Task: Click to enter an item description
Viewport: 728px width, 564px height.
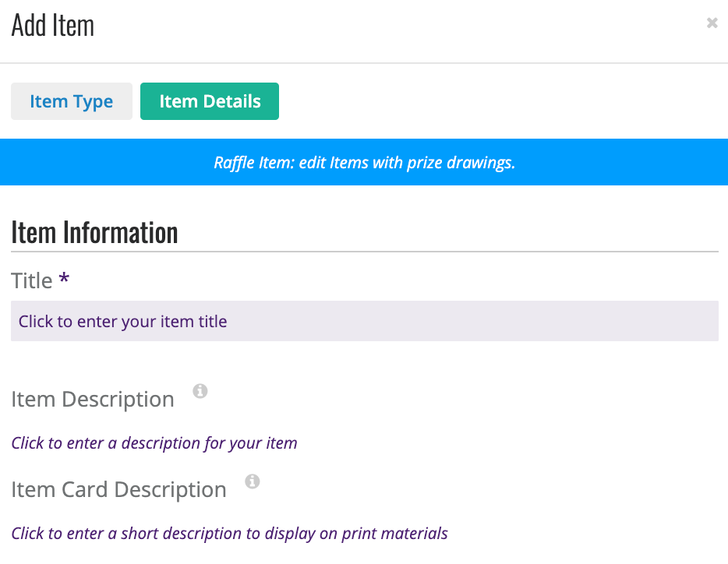Action: tap(154, 443)
